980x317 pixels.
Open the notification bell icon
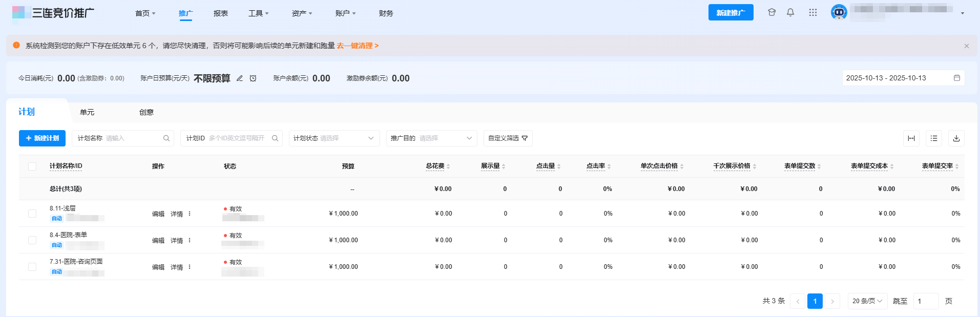(790, 12)
